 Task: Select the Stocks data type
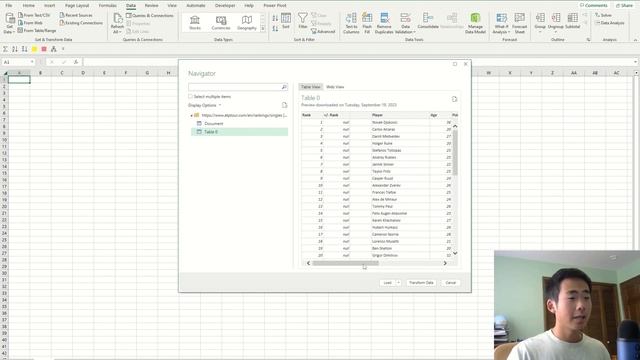[195, 23]
